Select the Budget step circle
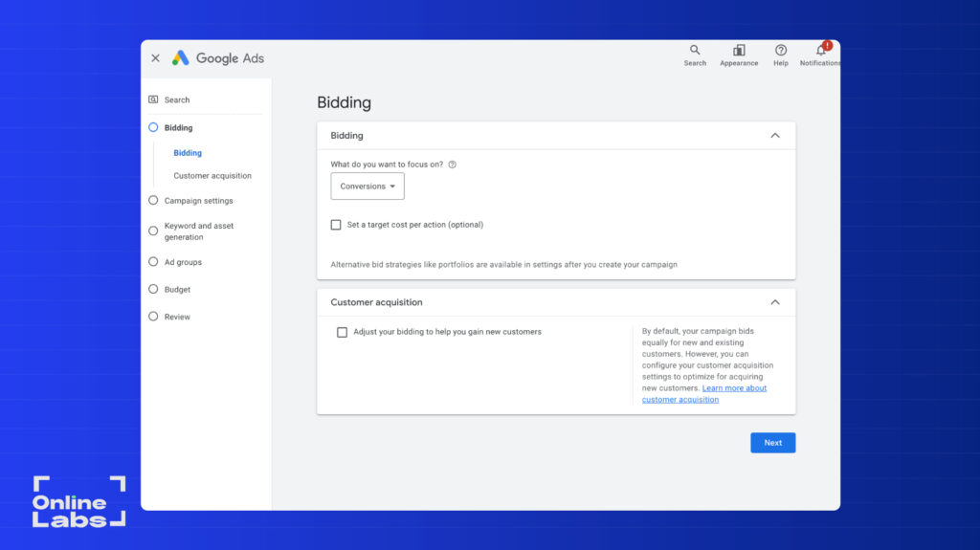 153,290
